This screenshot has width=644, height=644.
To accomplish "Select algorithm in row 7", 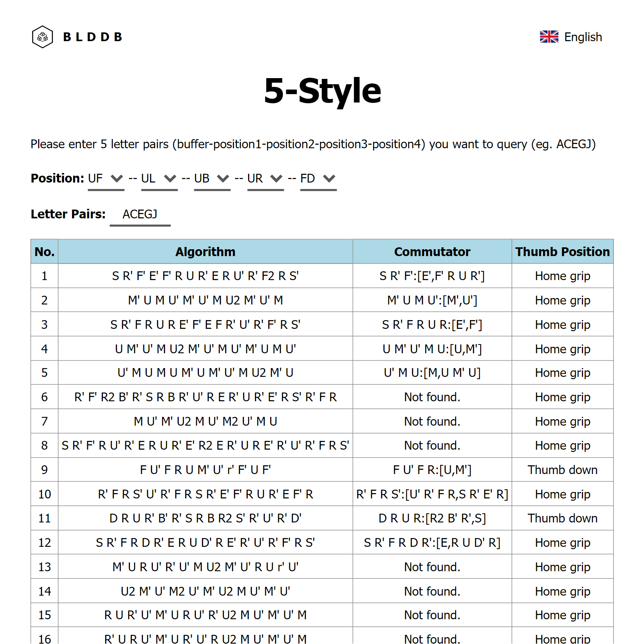I will 205,421.
